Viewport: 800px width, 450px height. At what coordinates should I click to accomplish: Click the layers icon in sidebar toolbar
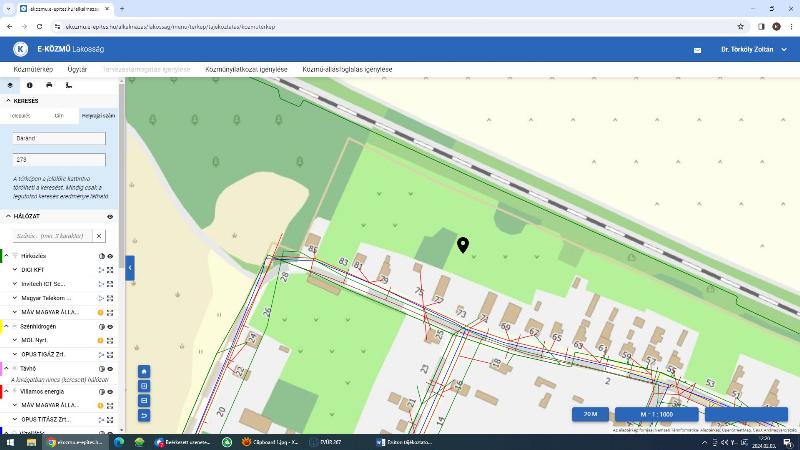click(9, 85)
